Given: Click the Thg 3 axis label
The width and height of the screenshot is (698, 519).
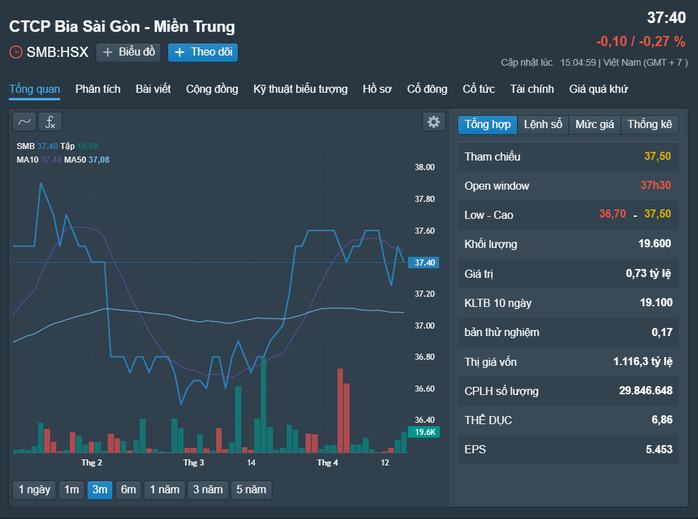Looking at the screenshot, I should click(x=194, y=463).
